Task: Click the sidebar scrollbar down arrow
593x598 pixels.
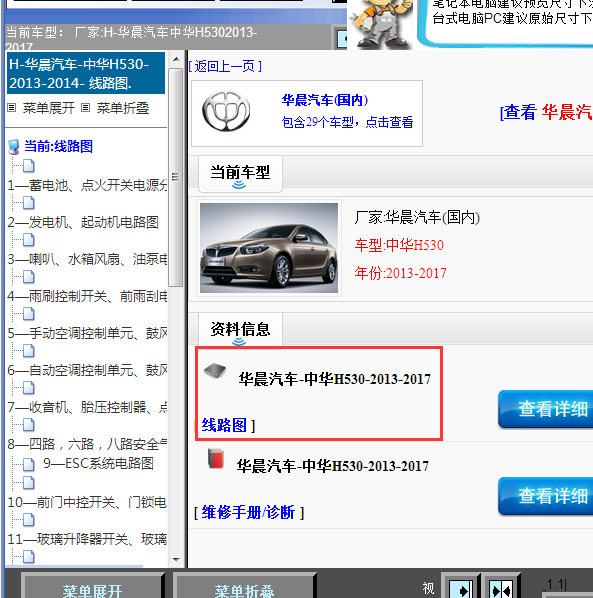Action: coord(176,559)
